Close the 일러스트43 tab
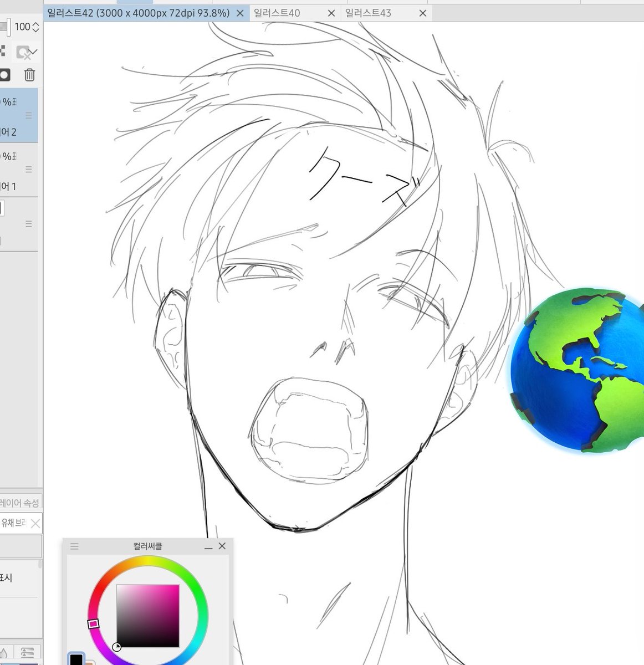This screenshot has width=644, height=665. pyautogui.click(x=423, y=13)
